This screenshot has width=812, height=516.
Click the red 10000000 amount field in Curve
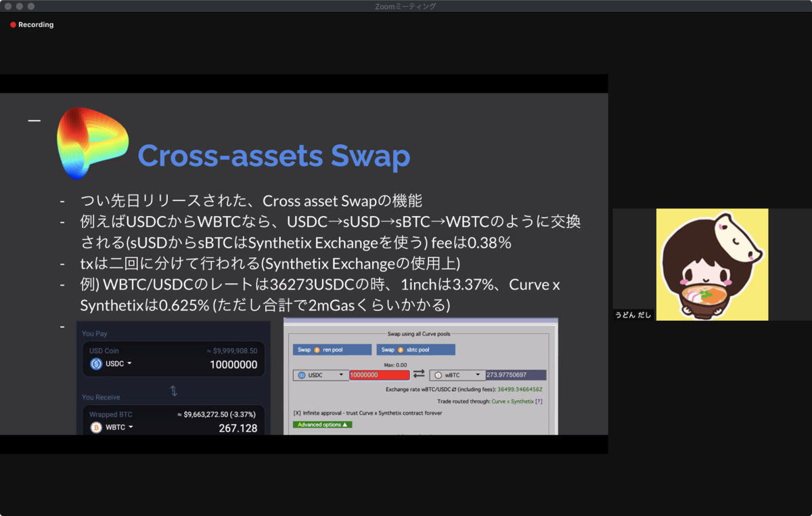coord(379,375)
